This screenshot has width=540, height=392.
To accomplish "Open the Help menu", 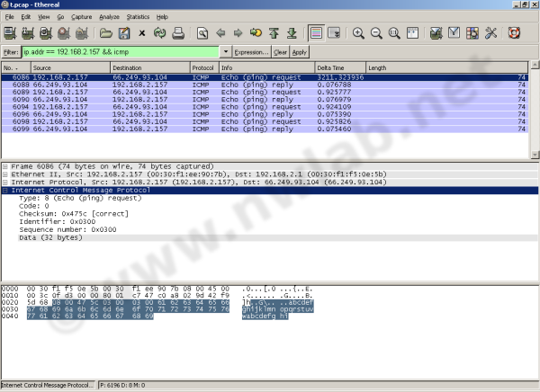I will pyautogui.click(x=162, y=17).
